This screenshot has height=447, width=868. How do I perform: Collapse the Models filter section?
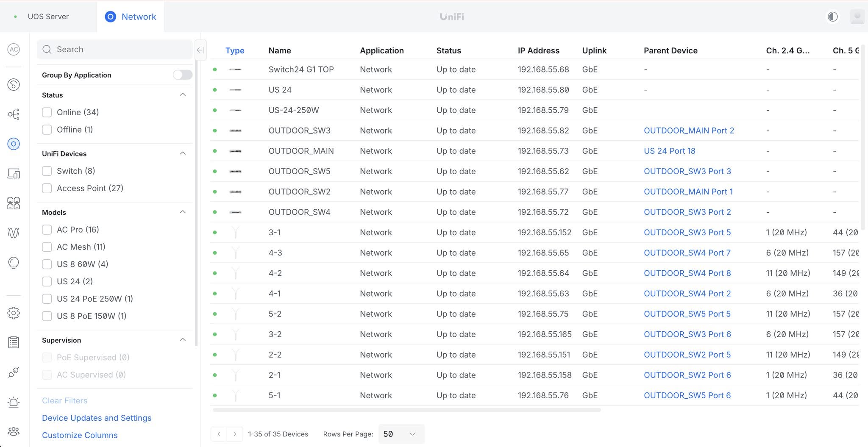point(183,212)
